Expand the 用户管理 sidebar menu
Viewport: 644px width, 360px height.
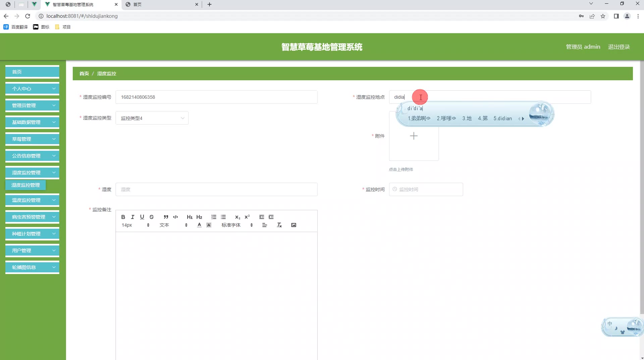coord(32,251)
